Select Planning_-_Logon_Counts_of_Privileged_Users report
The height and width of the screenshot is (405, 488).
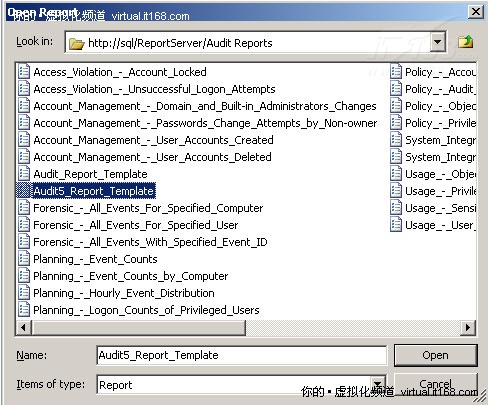pyautogui.click(x=146, y=310)
